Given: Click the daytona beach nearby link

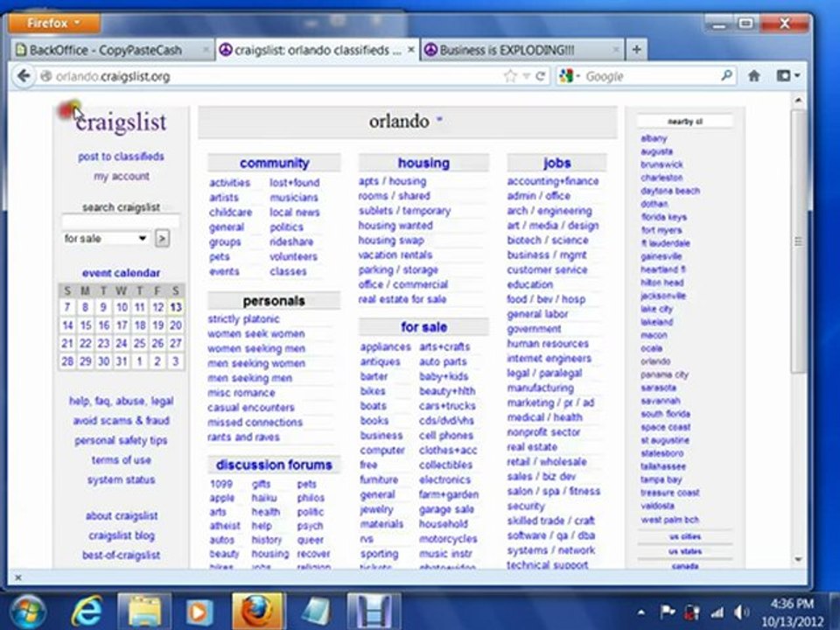Looking at the screenshot, I should (670, 191).
